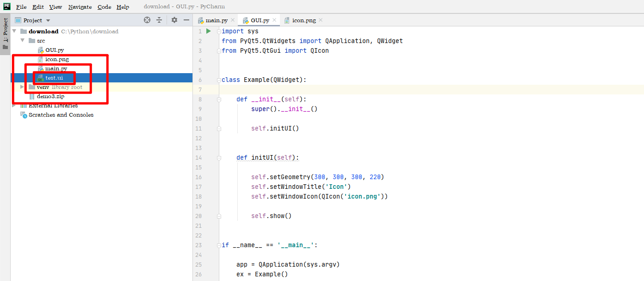The width and height of the screenshot is (644, 281).
Task: Place cursor on 'import sys' line
Action: (240, 31)
